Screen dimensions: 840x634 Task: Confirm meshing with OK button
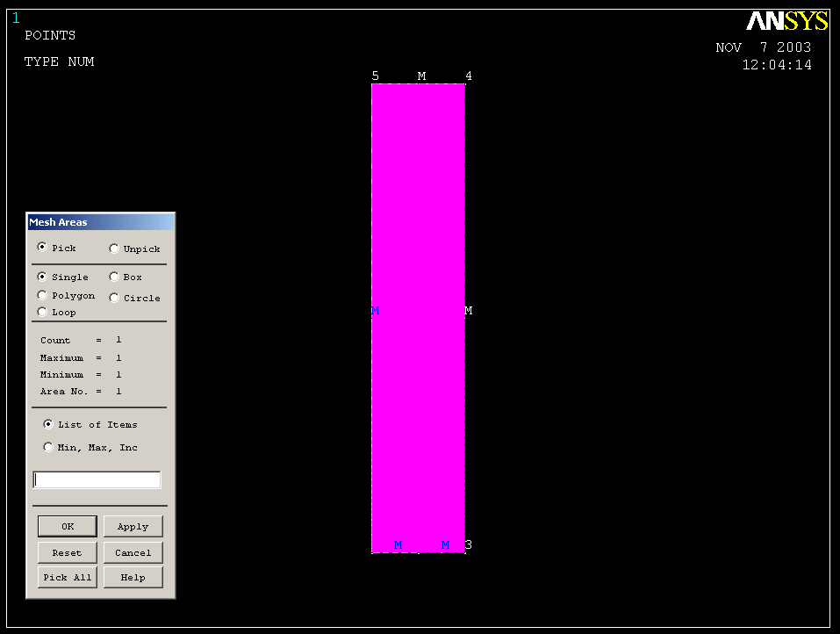pyautogui.click(x=68, y=526)
